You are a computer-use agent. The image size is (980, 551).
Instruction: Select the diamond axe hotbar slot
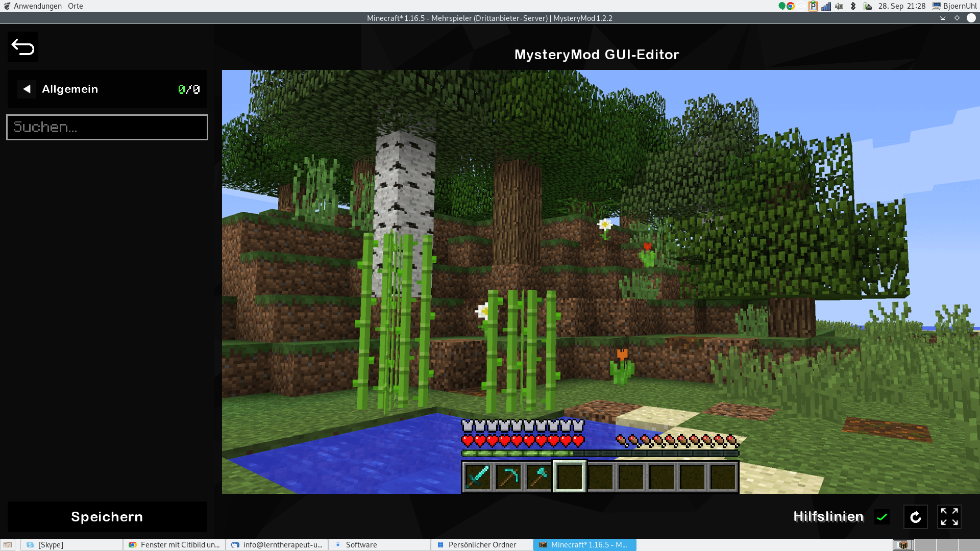[x=539, y=478]
